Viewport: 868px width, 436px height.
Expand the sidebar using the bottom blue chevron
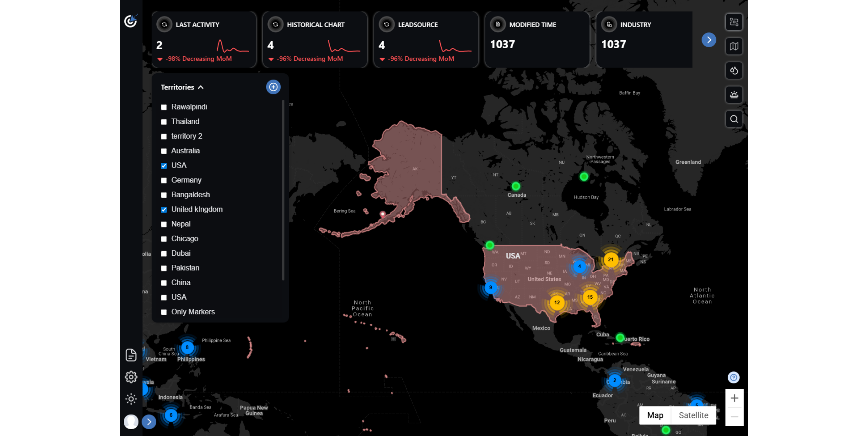tap(149, 421)
